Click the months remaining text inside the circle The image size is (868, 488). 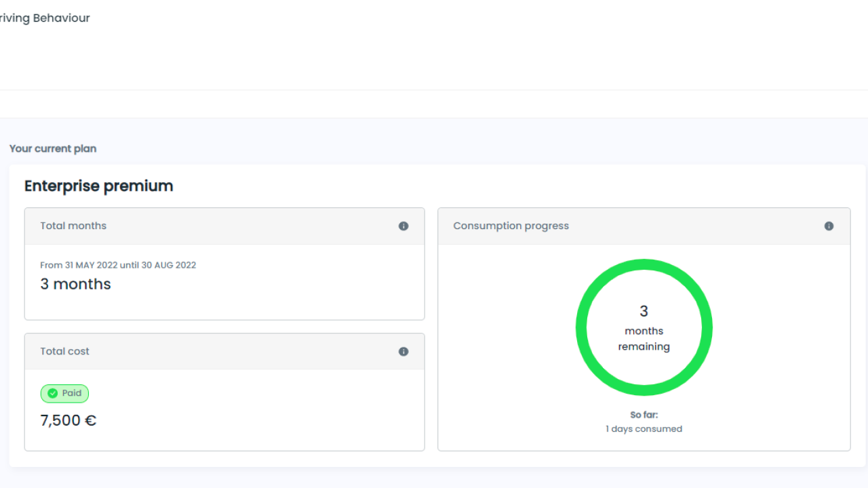[644, 338]
